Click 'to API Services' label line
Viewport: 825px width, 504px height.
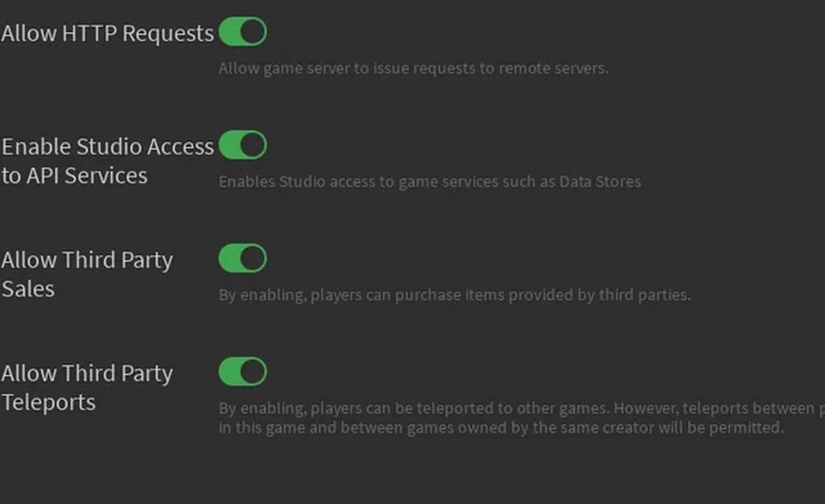(x=73, y=175)
